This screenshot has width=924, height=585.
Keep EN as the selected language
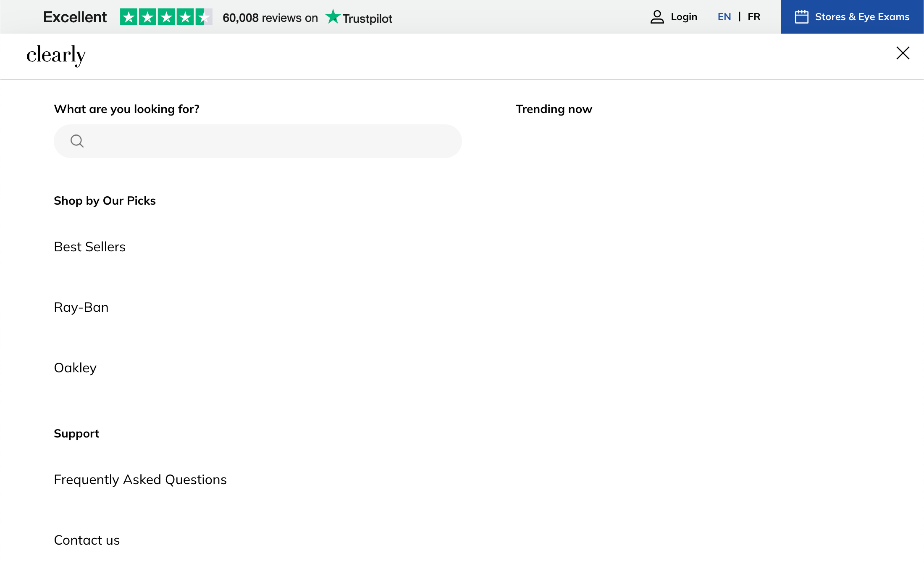[x=724, y=16]
